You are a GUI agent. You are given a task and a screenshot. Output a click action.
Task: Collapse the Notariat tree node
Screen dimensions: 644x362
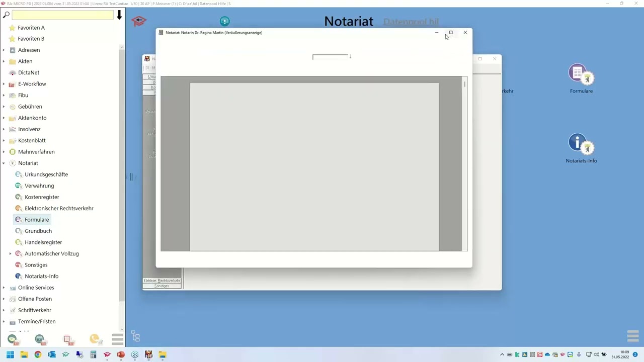(4, 163)
